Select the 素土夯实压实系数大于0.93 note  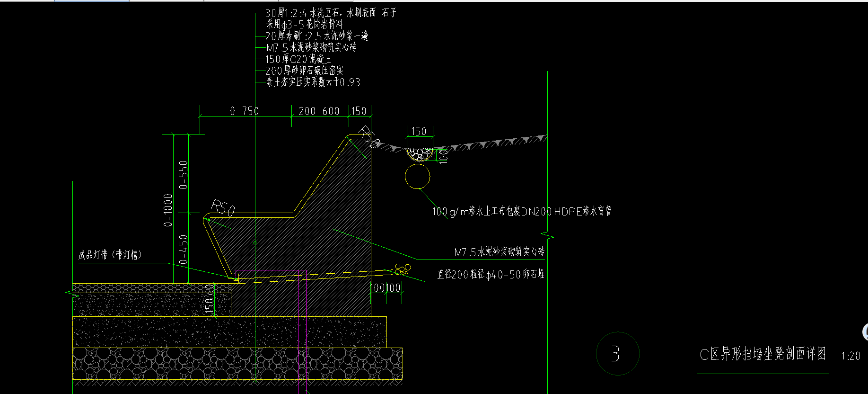click(313, 82)
